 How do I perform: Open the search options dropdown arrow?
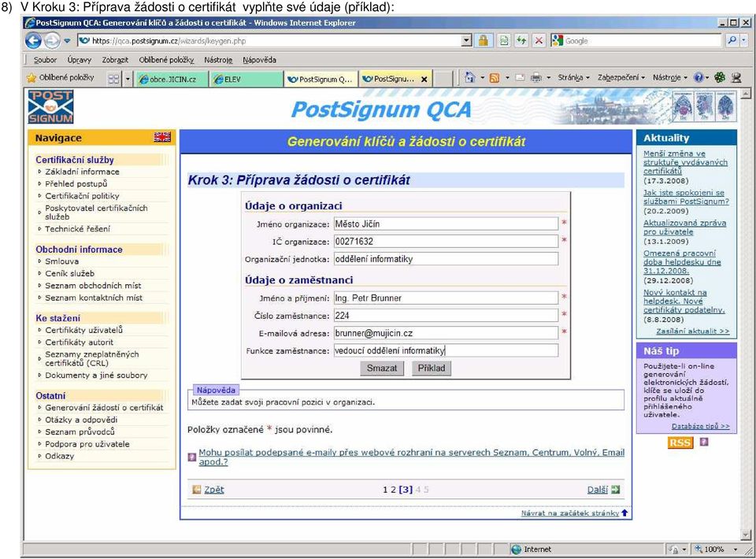[744, 41]
